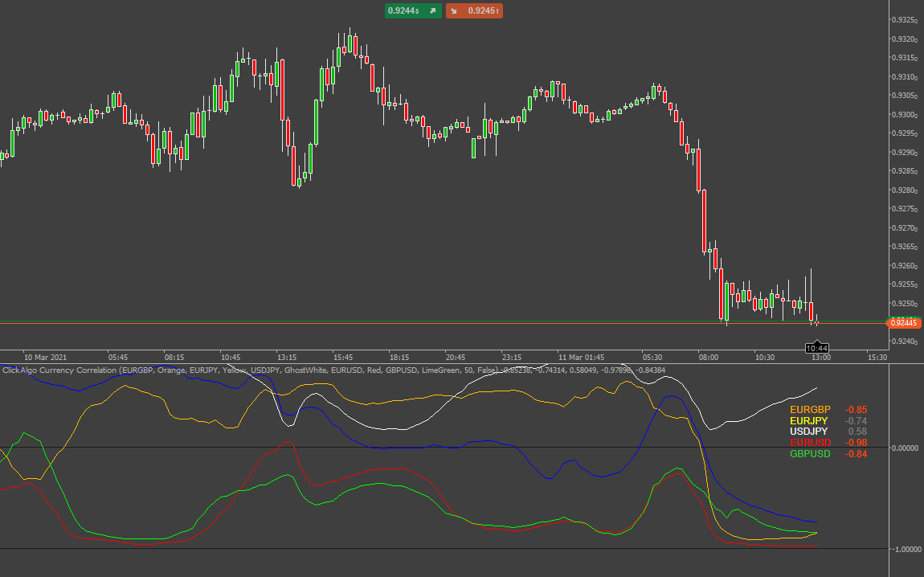Image resolution: width=924 pixels, height=577 pixels.
Task: Select the EURGBP legend label
Action: point(809,410)
